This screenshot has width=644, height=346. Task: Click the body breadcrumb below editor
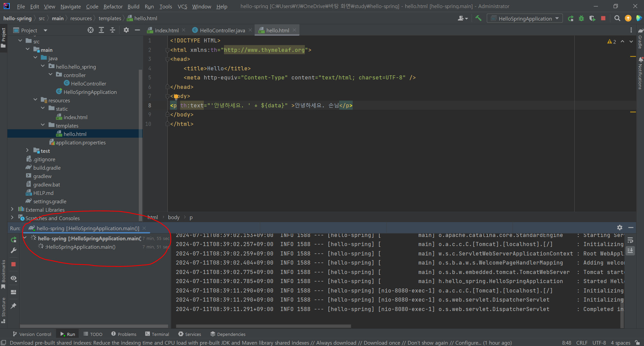(174, 217)
